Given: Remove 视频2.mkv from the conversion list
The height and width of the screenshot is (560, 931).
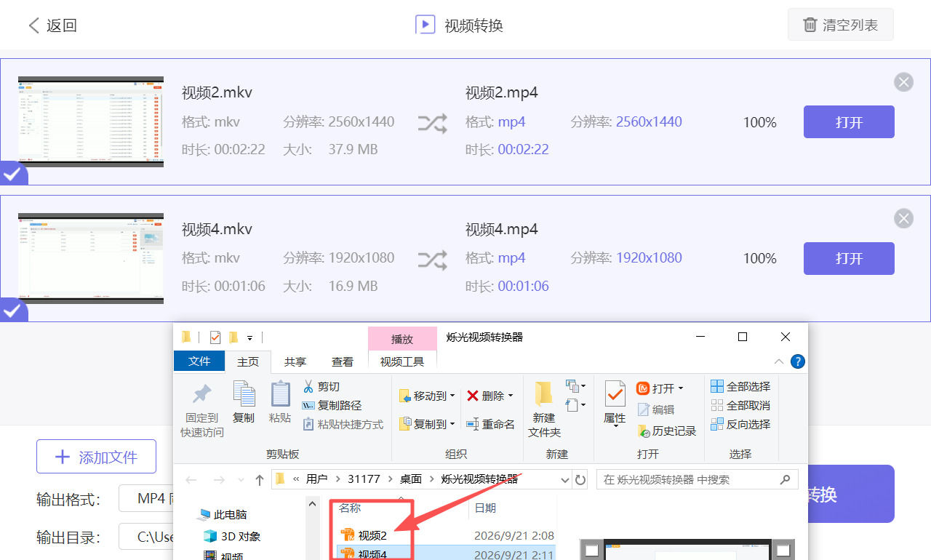Looking at the screenshot, I should pos(904,82).
